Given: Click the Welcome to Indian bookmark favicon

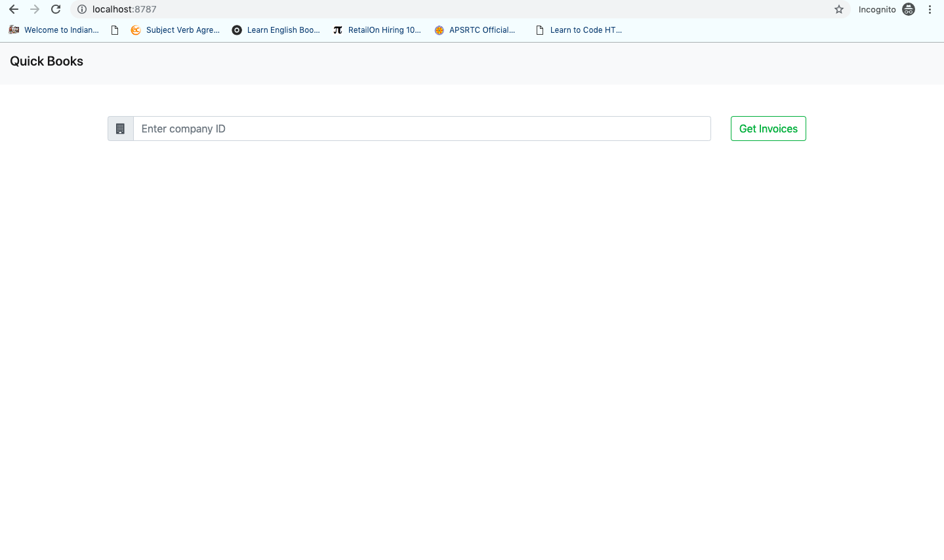Looking at the screenshot, I should 14,30.
